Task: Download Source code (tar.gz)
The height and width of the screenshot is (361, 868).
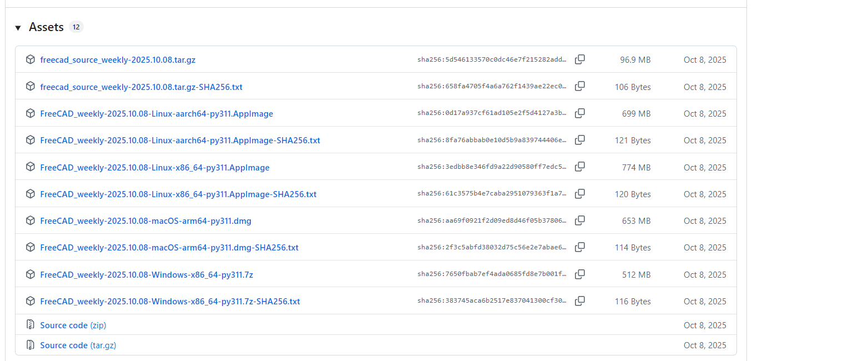Action: click(78, 345)
